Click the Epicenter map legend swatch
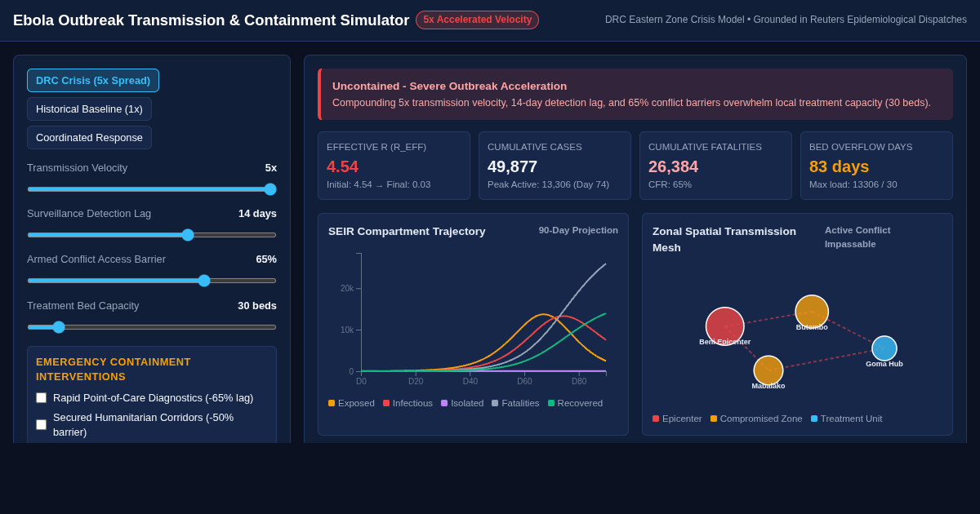 [x=656, y=419]
